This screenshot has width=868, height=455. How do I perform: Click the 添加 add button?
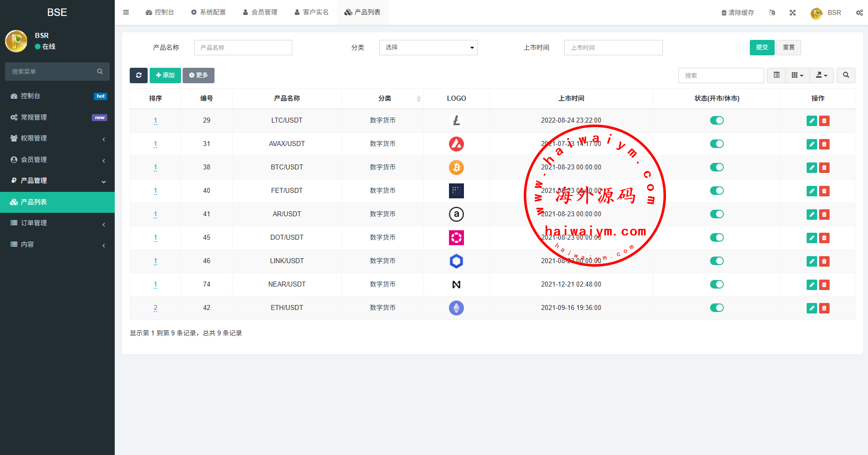[165, 75]
